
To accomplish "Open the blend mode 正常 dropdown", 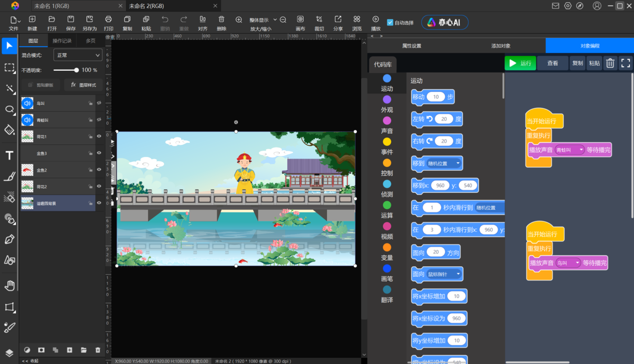I will 78,55.
